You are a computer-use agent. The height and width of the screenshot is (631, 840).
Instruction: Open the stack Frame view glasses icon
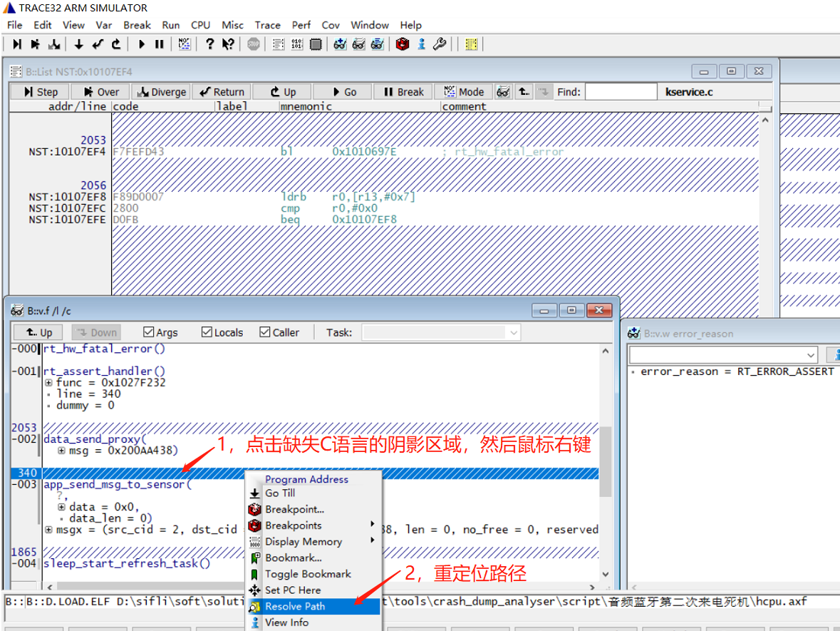[x=359, y=44]
